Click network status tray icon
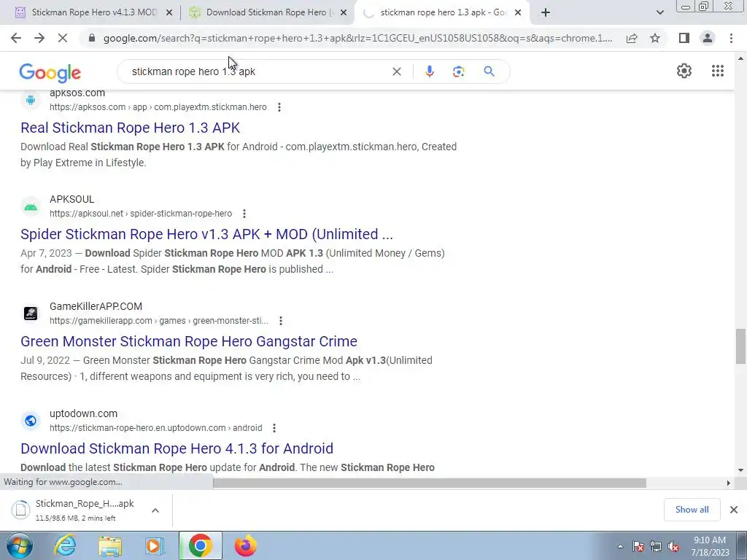Viewport: 747px width, 560px height. [656, 547]
